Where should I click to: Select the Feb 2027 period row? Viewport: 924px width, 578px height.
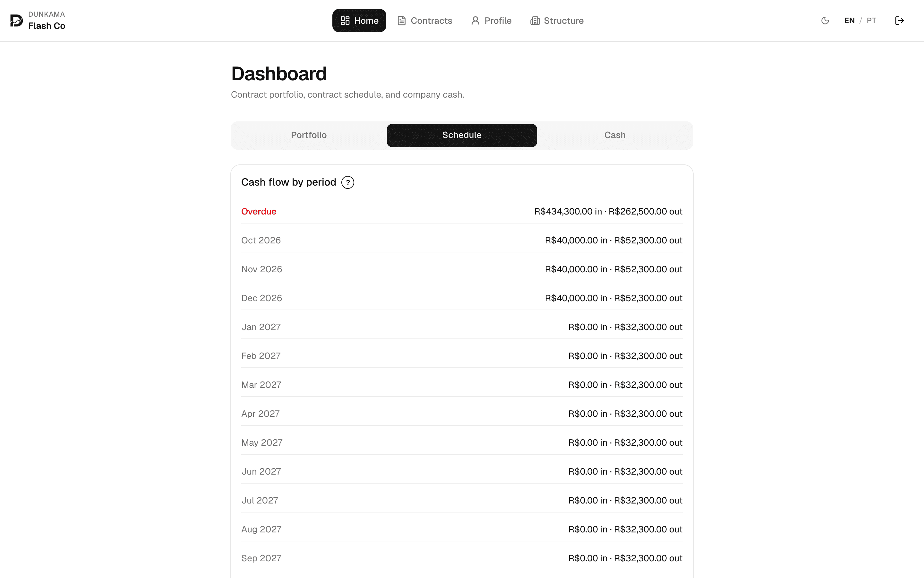pos(462,356)
